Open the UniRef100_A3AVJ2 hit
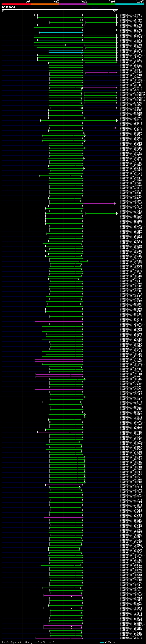 tap(131, 417)
